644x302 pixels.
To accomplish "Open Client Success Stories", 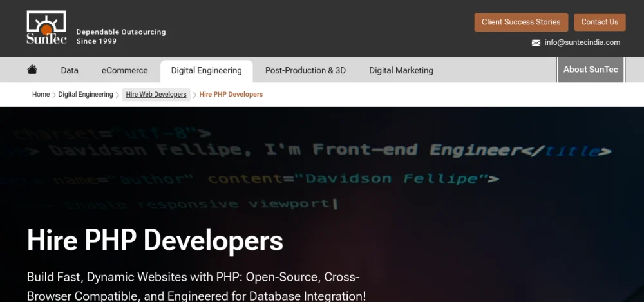I will pos(521,22).
